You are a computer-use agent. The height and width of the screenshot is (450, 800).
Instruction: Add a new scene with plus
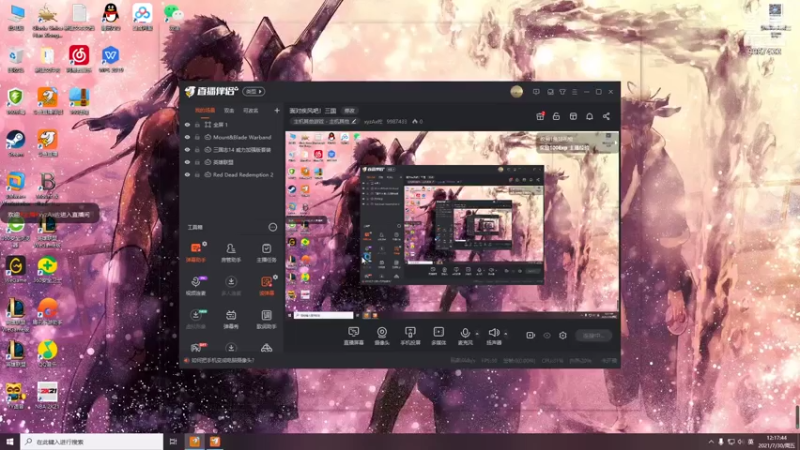point(277,110)
